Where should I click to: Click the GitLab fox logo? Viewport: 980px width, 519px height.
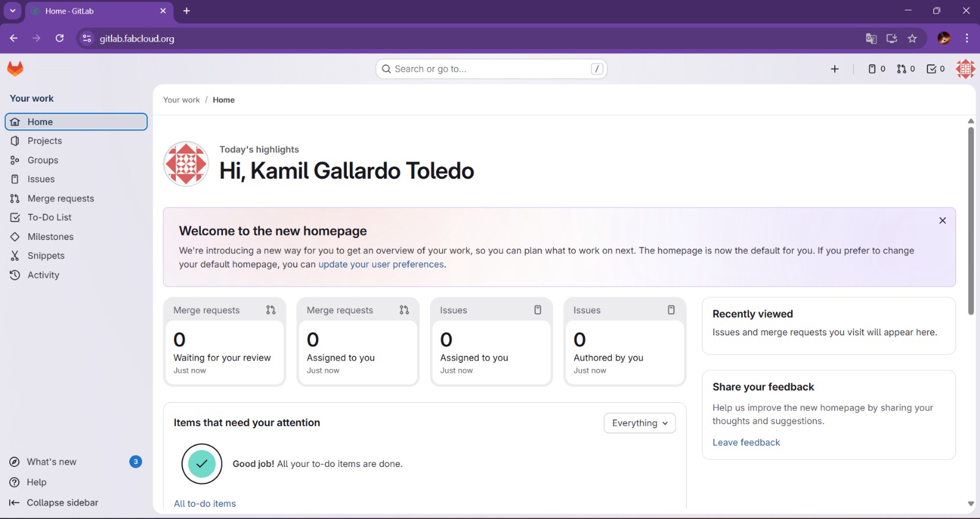(x=15, y=69)
